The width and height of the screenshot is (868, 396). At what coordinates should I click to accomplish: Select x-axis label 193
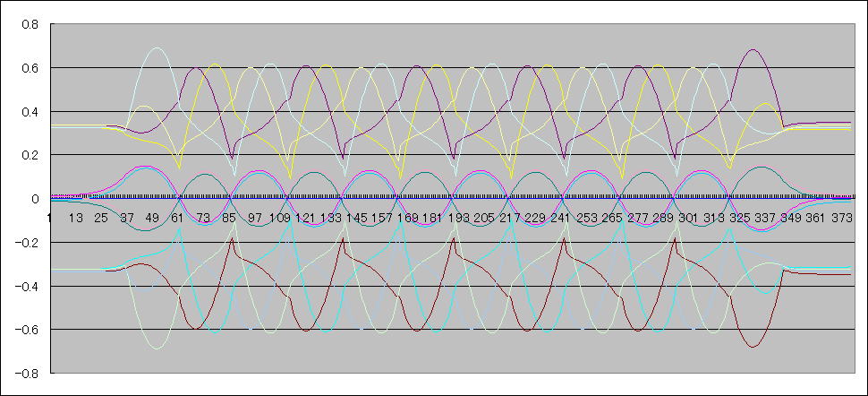pos(459,218)
